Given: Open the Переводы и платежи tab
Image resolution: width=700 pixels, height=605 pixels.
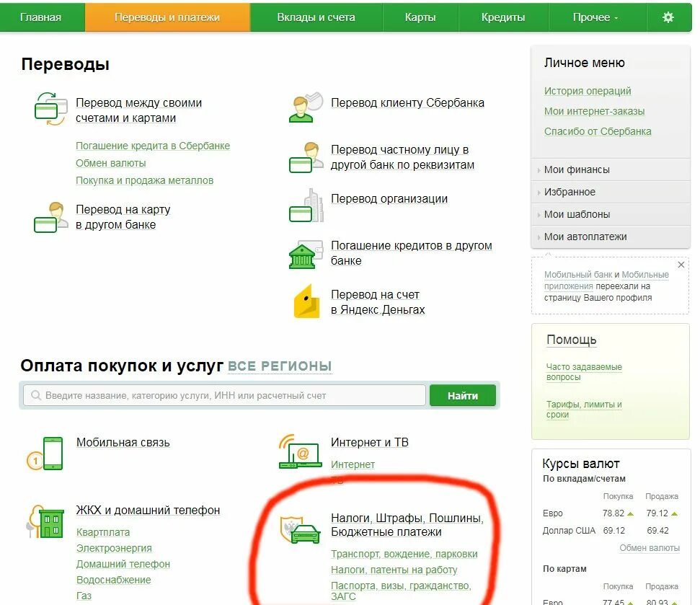Looking at the screenshot, I should (167, 17).
